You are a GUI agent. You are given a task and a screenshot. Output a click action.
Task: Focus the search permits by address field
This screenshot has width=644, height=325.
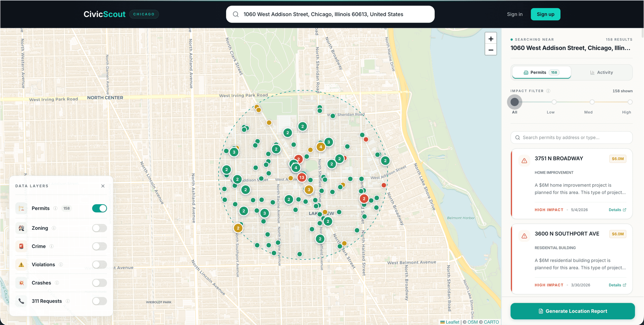[572, 138]
